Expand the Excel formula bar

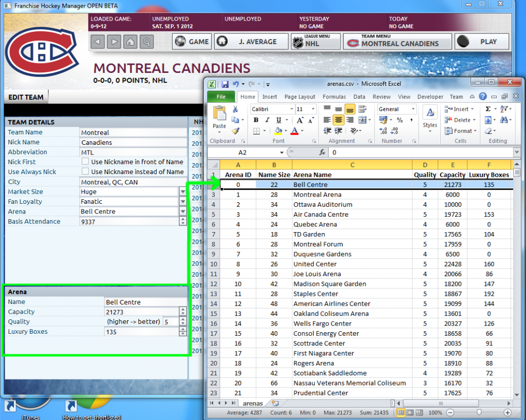tap(517, 152)
